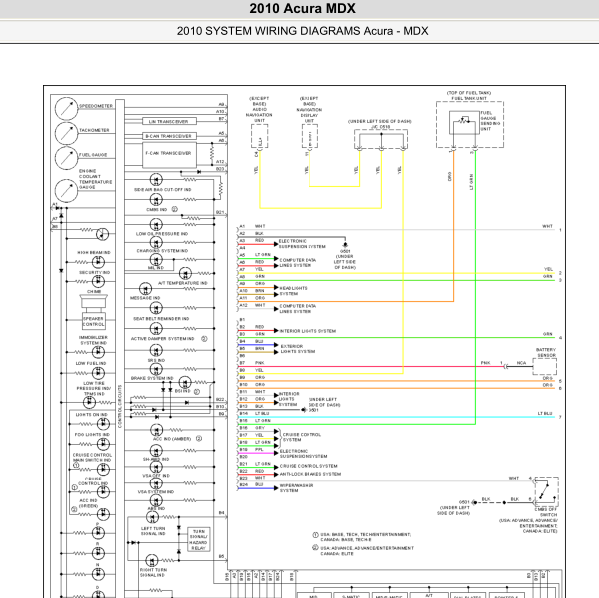
Task: Click the "ACTIVE DAMPER SYSTEM IND" label
Action: coord(162,339)
